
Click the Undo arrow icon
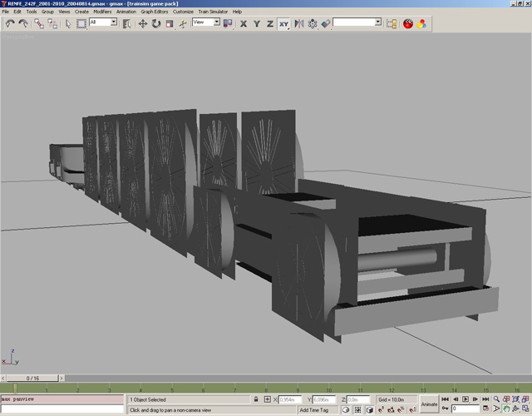click(x=9, y=23)
